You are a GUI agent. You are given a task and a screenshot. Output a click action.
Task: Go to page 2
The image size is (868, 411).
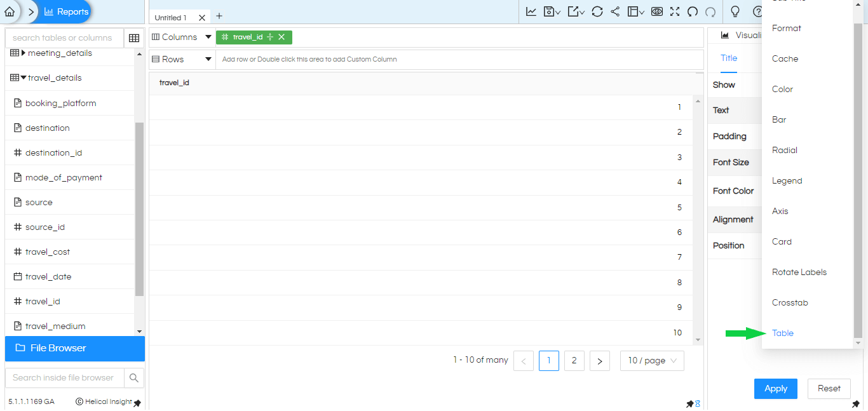tap(574, 361)
